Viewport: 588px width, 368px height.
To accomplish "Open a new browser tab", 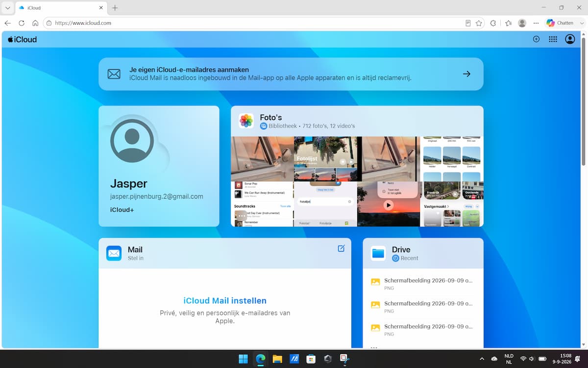I will (x=115, y=8).
